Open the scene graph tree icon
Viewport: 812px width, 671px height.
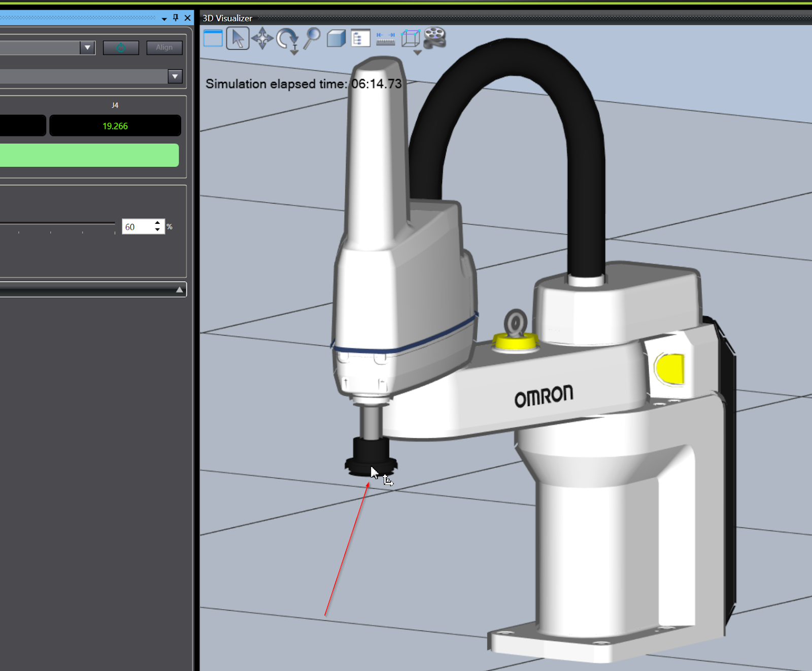pyautogui.click(x=360, y=39)
